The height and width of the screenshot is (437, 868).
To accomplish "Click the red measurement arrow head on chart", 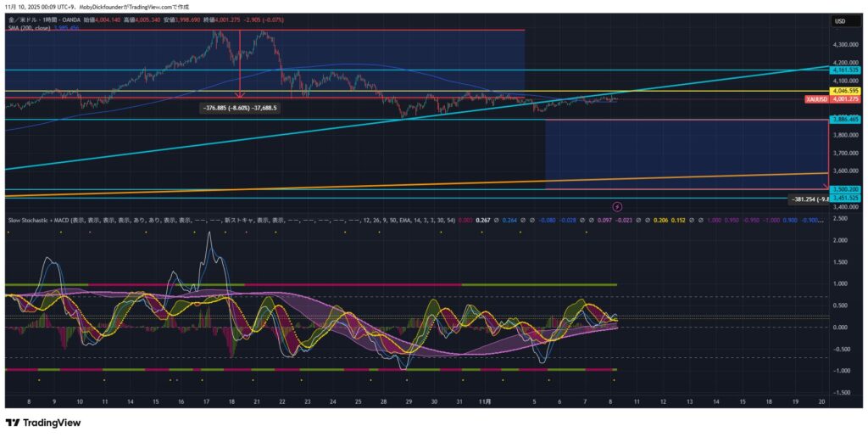I will point(239,95).
